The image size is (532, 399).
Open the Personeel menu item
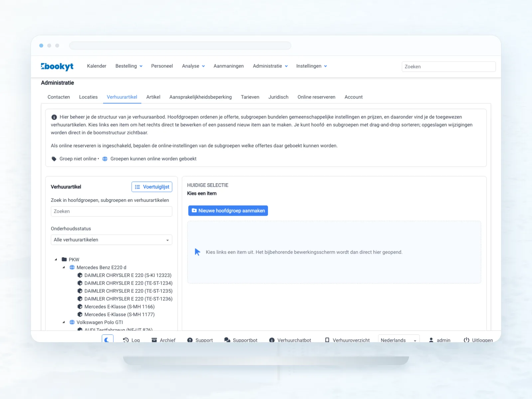pos(162,66)
